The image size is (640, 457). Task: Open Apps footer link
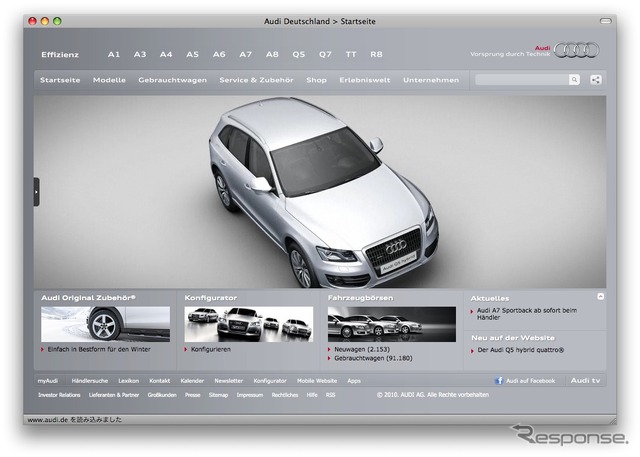click(x=354, y=381)
